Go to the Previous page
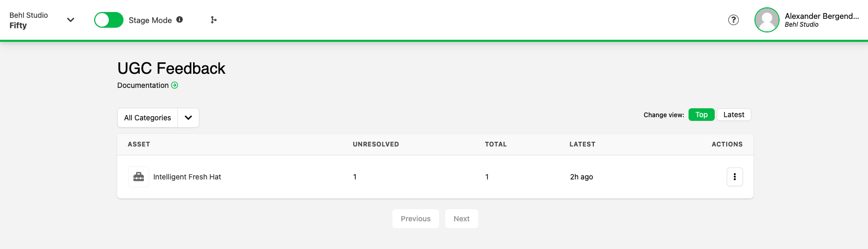 coord(415,219)
